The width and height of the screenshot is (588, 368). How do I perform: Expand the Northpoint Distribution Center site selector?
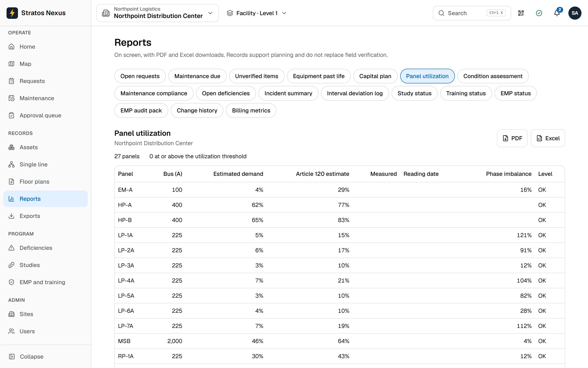157,13
